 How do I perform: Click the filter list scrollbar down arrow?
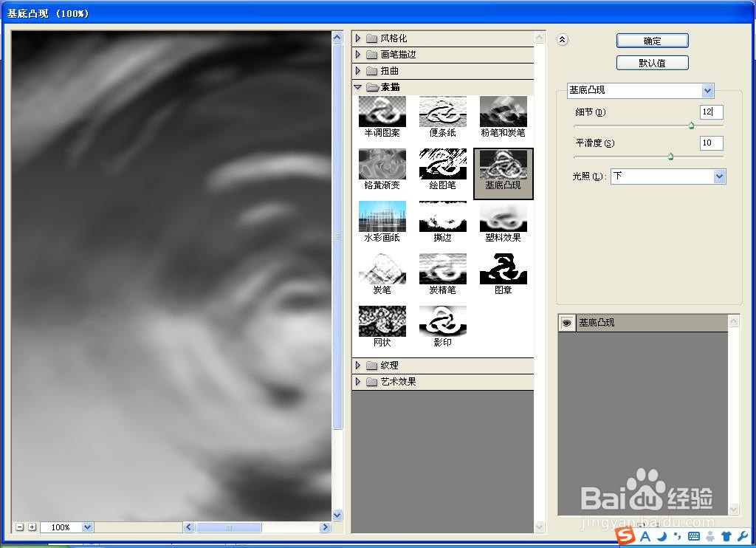click(x=540, y=527)
